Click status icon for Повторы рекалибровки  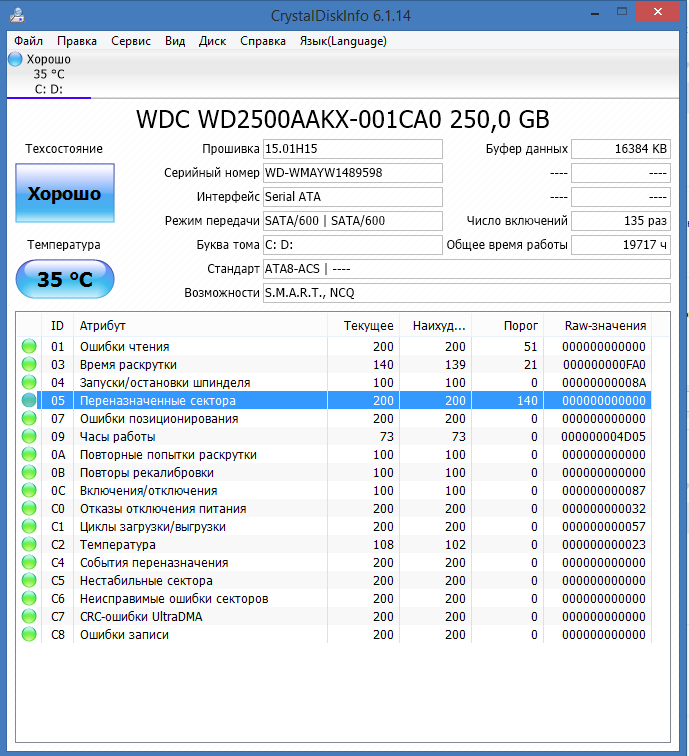coord(29,472)
